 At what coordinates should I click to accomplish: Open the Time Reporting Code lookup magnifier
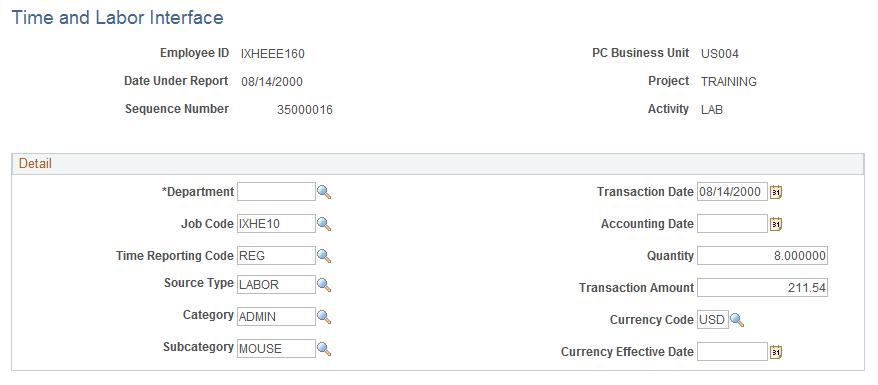324,256
